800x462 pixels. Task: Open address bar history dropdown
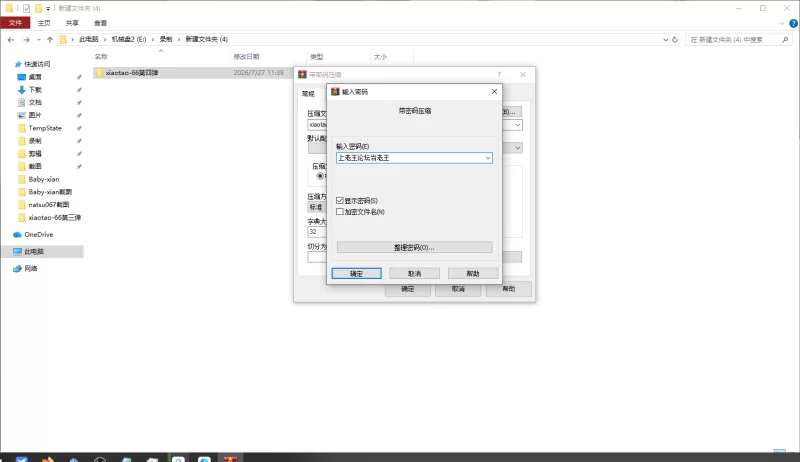click(665, 39)
